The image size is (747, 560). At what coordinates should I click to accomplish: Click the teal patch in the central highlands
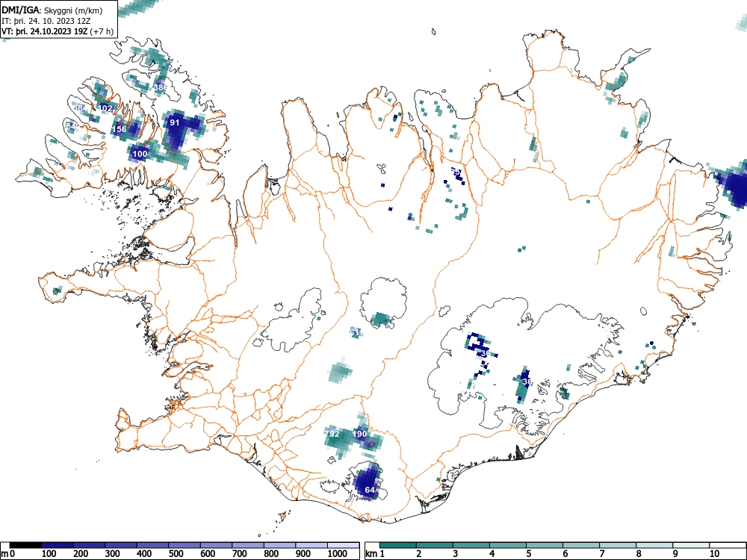341,370
